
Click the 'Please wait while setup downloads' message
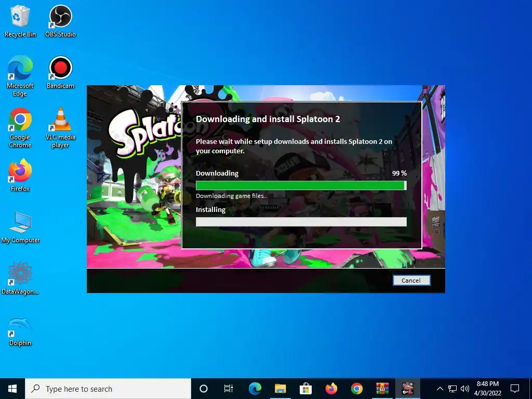[x=294, y=146]
